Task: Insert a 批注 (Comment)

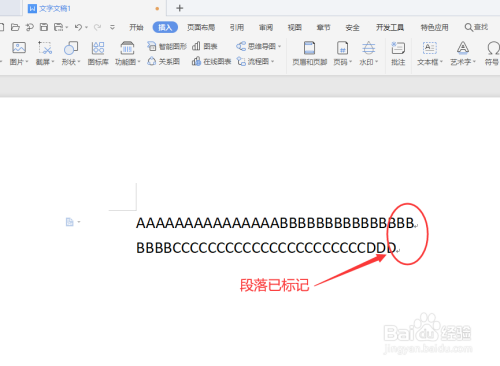Action: tap(398, 53)
